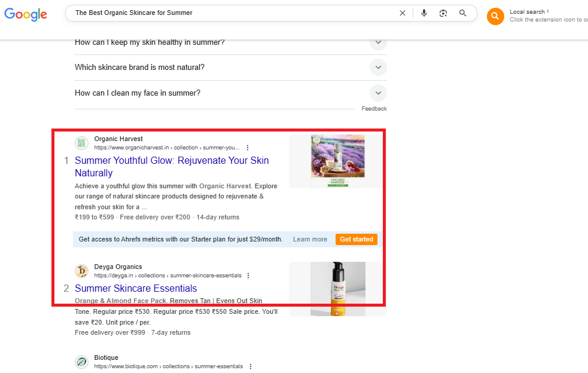Open the deyga.in URL breadcrumb
The width and height of the screenshot is (588, 373).
click(168, 276)
